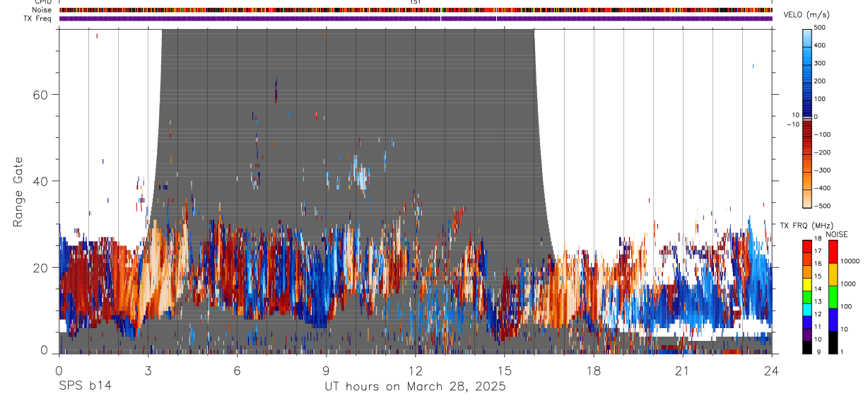
Task: Click the x-axis hour label 12
Action: click(415, 370)
